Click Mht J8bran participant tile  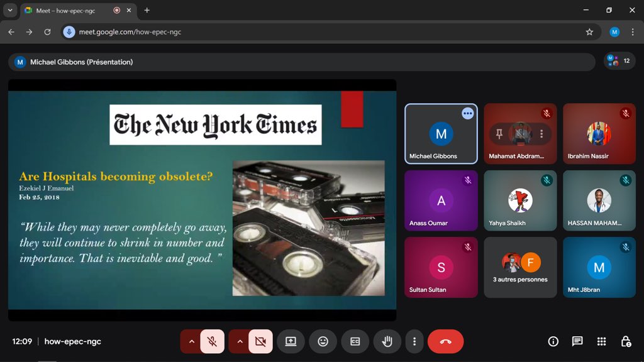[599, 267]
